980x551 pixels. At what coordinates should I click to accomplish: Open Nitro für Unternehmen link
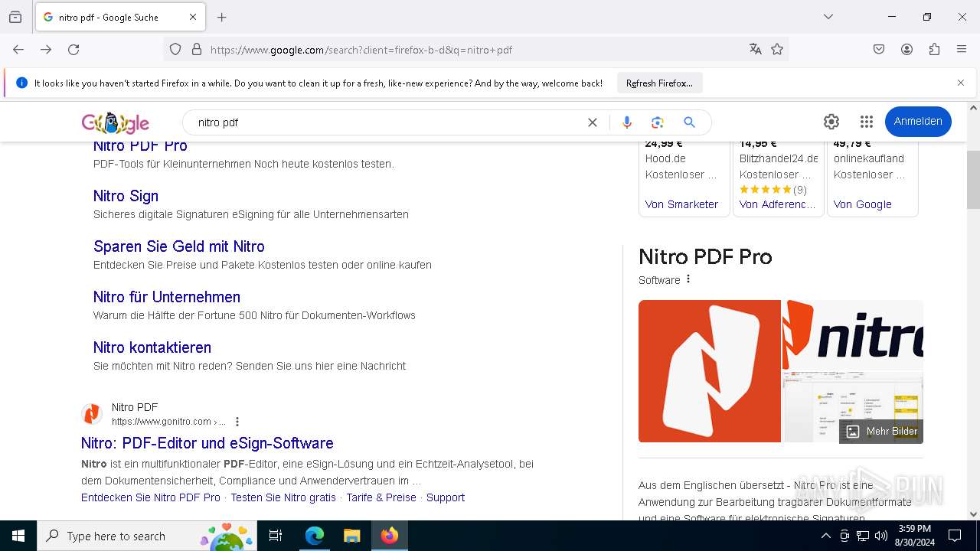(167, 297)
